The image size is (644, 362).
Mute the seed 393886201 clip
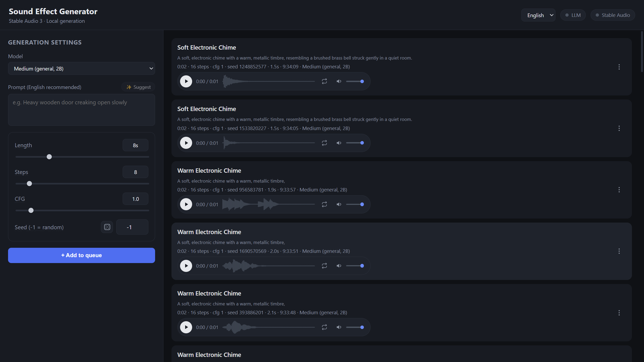[339, 327]
